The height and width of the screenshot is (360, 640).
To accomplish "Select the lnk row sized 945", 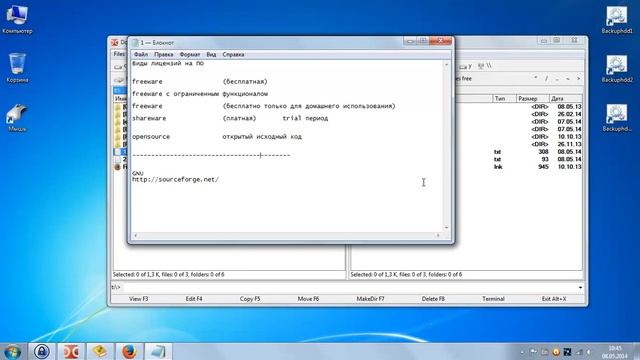I will [x=467, y=167].
